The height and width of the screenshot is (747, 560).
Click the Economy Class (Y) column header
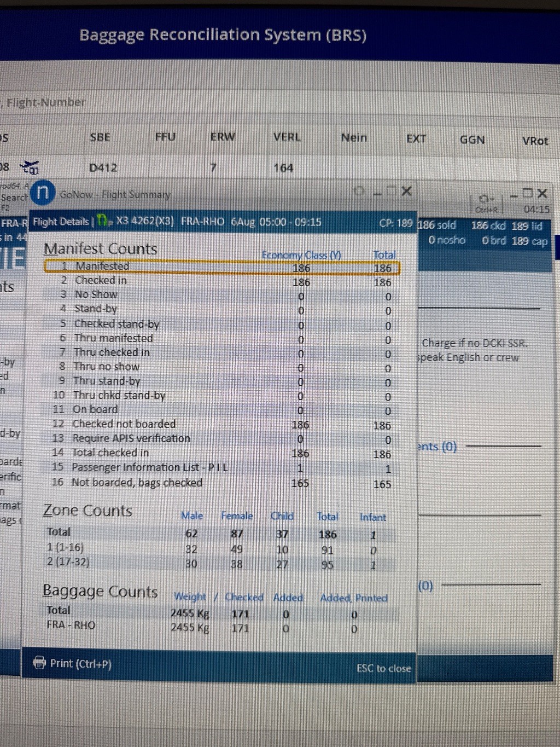click(x=301, y=255)
